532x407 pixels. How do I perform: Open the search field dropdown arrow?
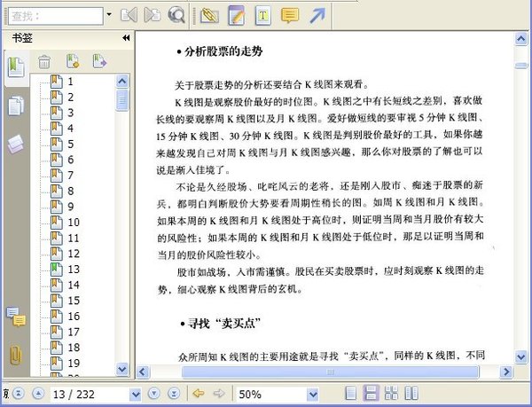(x=109, y=14)
